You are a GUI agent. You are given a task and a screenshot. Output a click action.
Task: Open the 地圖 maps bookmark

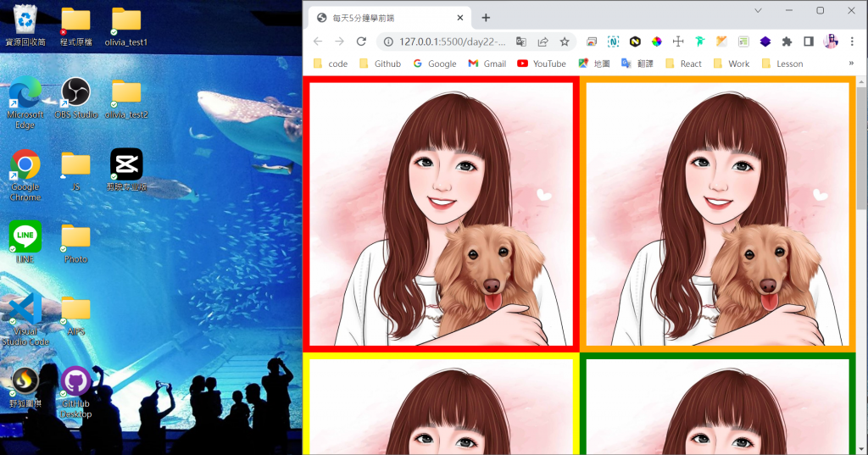coord(594,64)
